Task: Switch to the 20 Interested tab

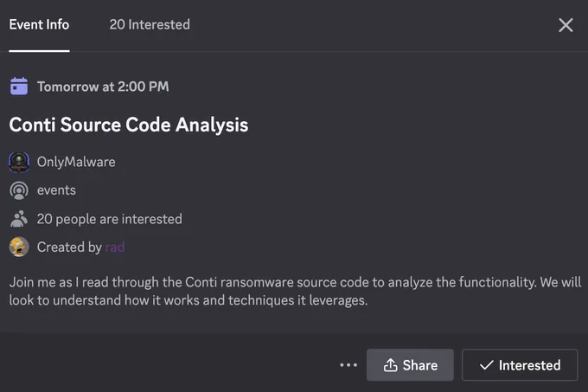Action: point(150,25)
